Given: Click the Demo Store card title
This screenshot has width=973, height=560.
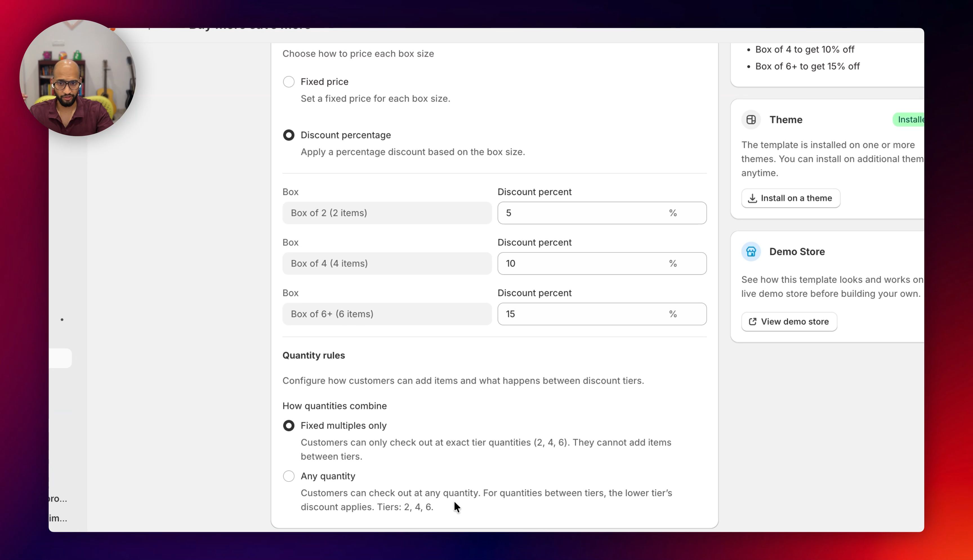Looking at the screenshot, I should (797, 252).
